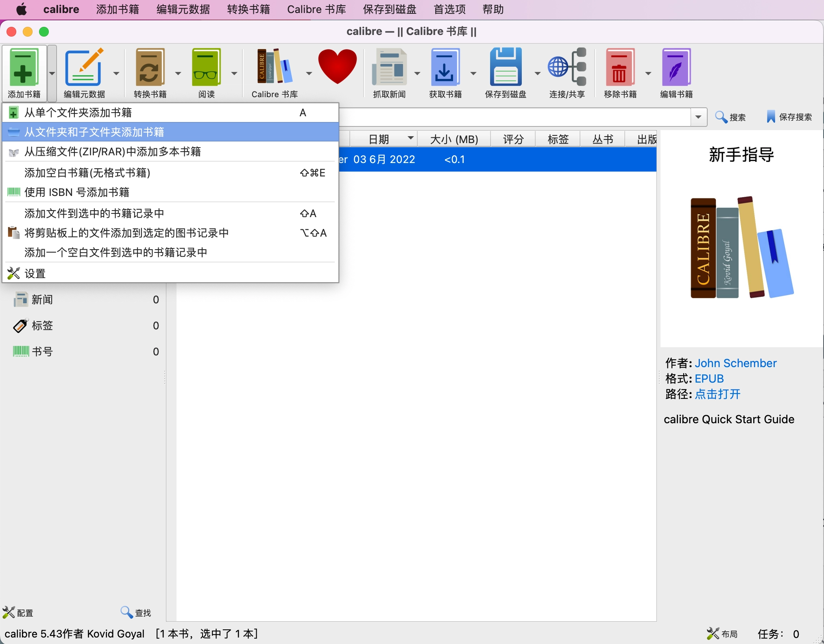Expand the Save to Disk dropdown arrow
The image size is (824, 644).
538,73
